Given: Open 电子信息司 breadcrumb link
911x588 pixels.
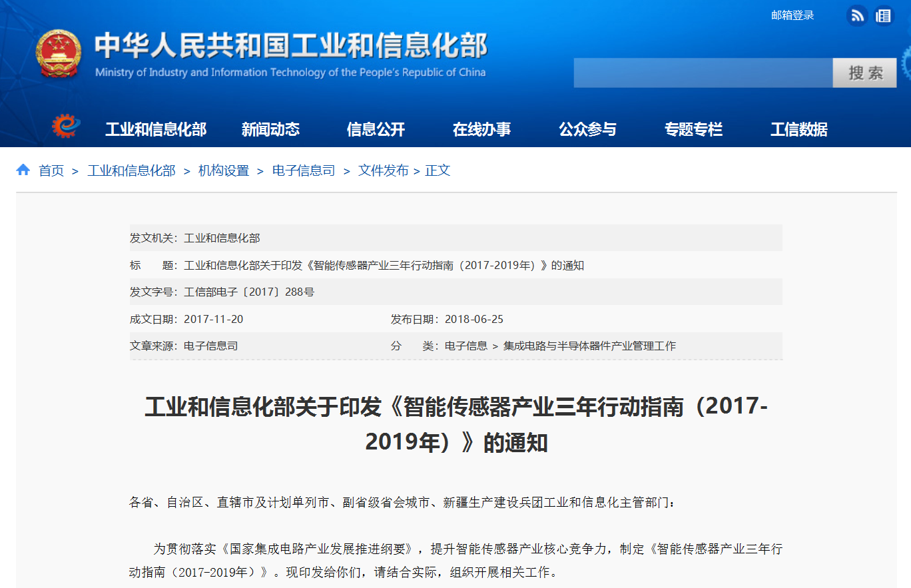Looking at the screenshot, I should 304,170.
